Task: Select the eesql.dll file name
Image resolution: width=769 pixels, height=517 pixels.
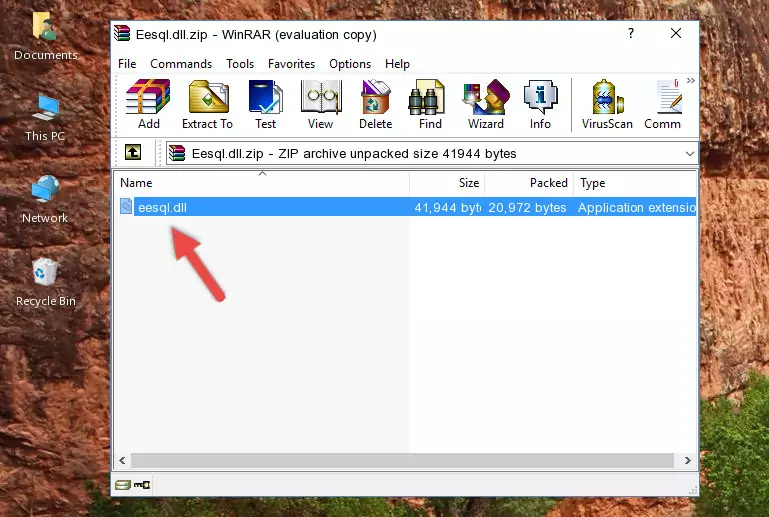Action: pyautogui.click(x=162, y=207)
